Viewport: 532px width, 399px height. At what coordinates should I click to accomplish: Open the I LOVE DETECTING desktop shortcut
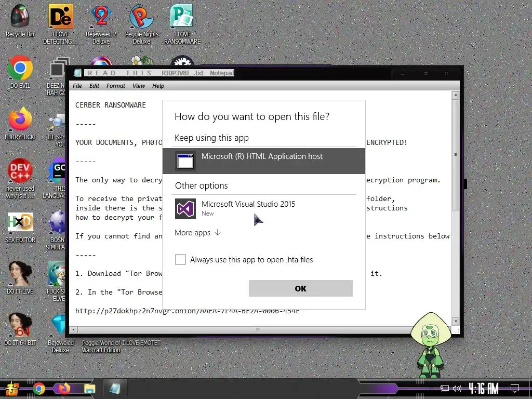60,24
